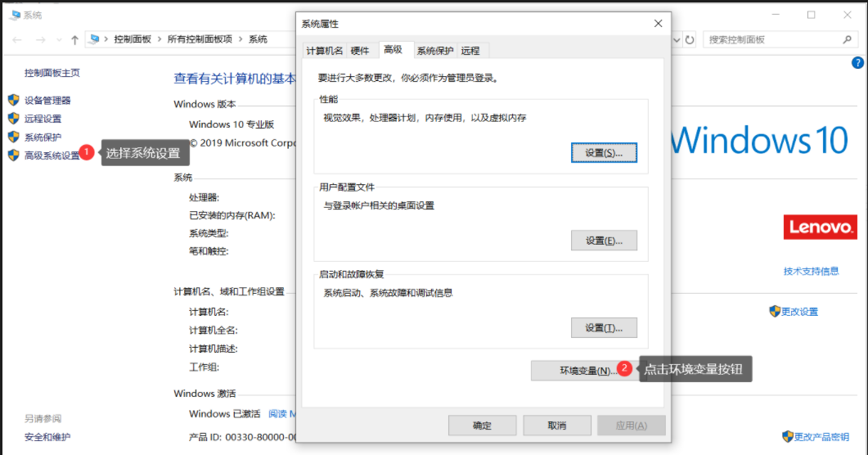Click the 阅读 license terms link

click(281, 413)
